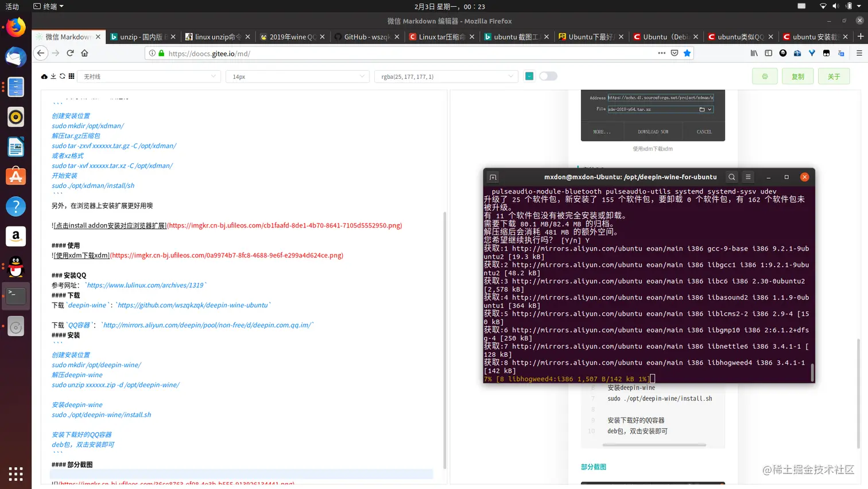The height and width of the screenshot is (489, 868).
Task: Click the tracking protection shield icon
Action: tap(674, 53)
